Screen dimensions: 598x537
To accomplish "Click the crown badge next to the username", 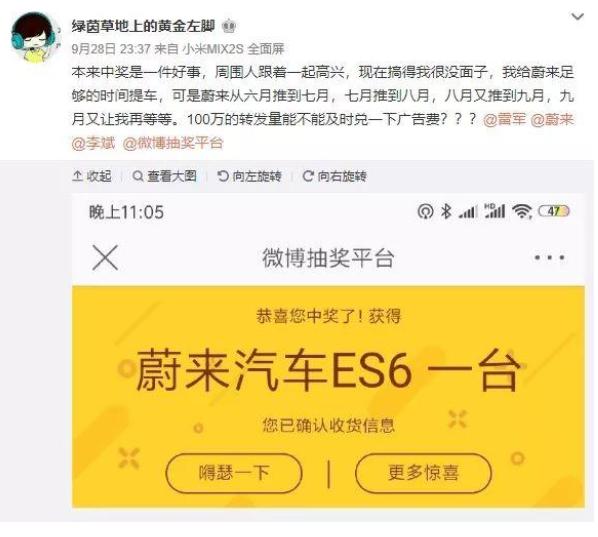I will tap(229, 26).
